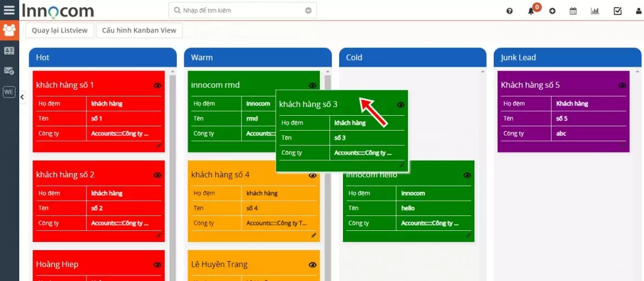The height and width of the screenshot is (281, 644).
Task: Click the edit pencil on khách hàng số 4
Action: click(314, 235)
